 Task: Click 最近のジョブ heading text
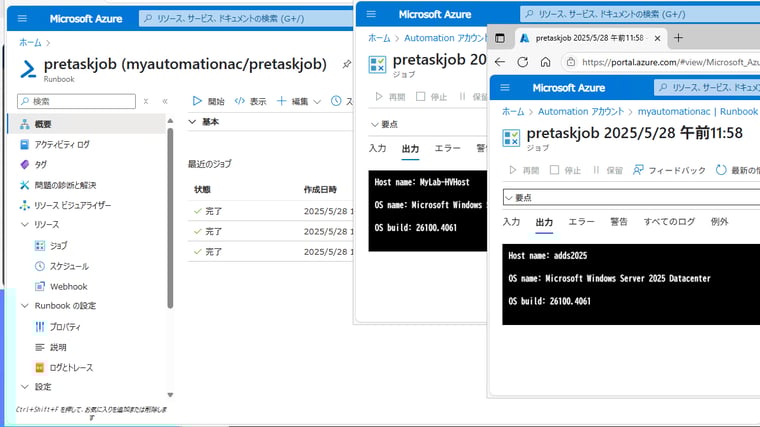(x=209, y=164)
